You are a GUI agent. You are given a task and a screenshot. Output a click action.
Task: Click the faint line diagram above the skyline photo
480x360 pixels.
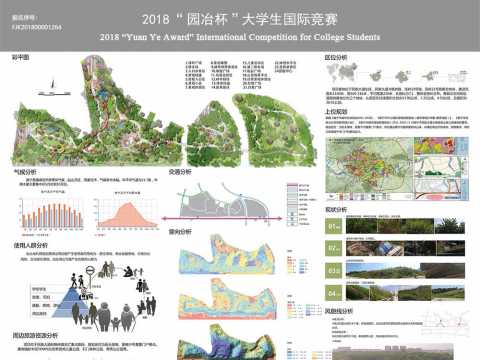point(445,323)
